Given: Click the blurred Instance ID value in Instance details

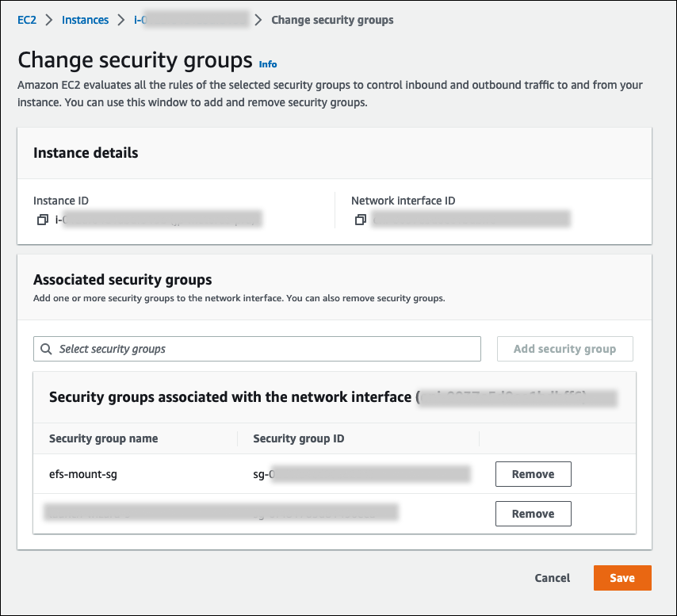Looking at the screenshot, I should [159, 220].
